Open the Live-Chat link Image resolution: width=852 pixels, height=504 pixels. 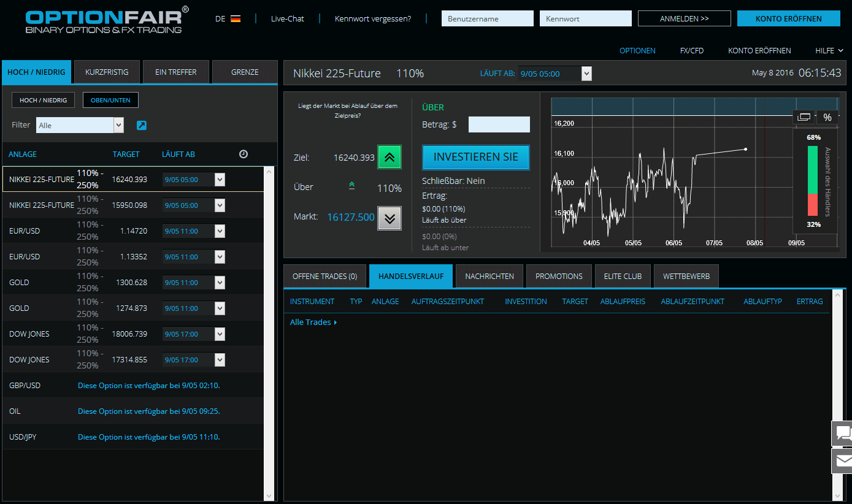click(288, 19)
